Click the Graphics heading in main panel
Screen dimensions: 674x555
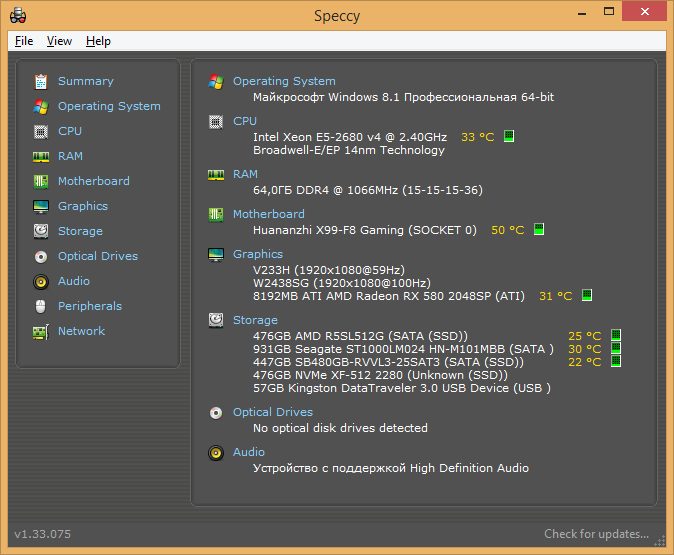[x=258, y=254]
